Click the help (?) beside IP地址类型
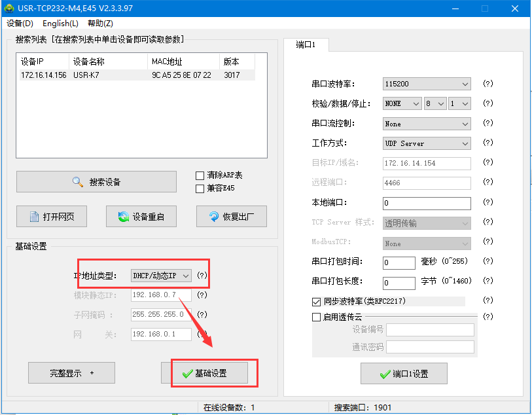 (202, 276)
